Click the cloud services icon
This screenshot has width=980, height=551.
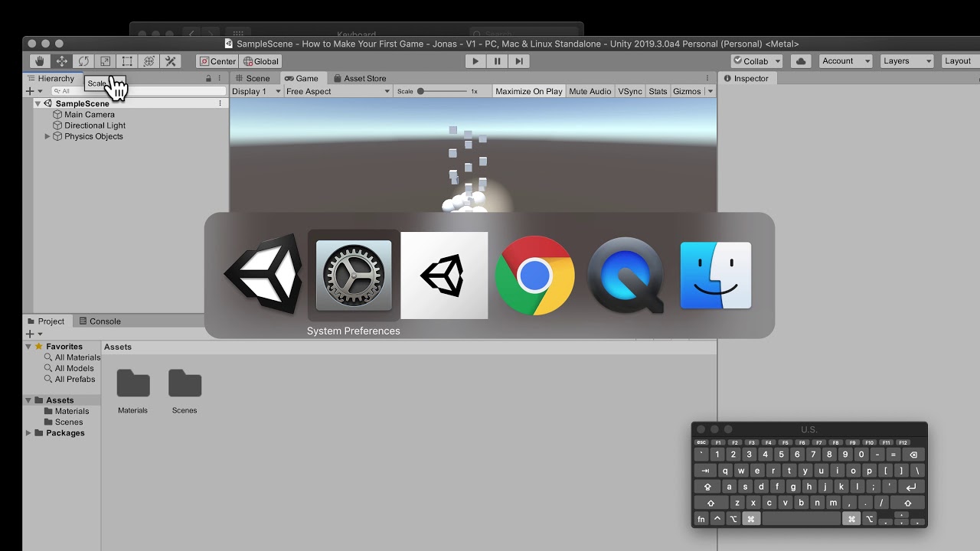(801, 61)
